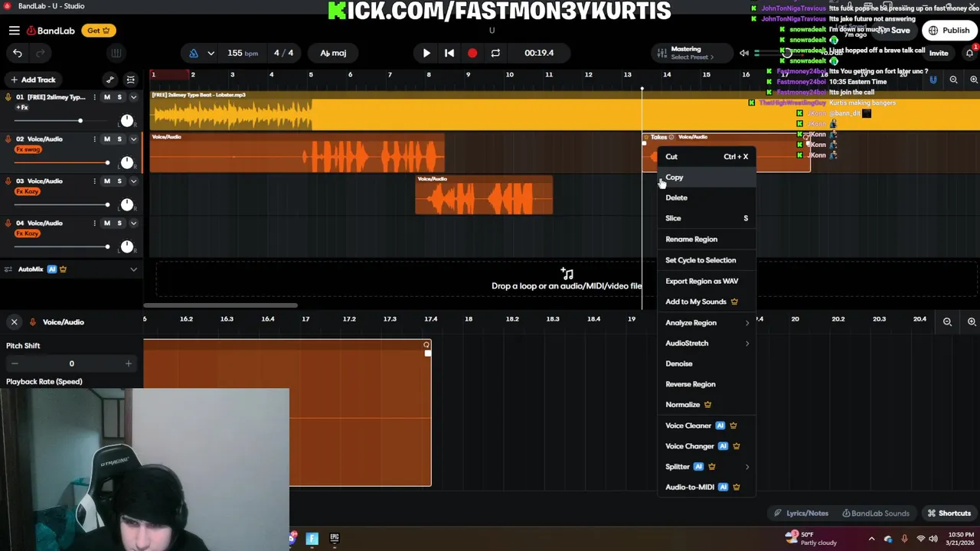The image size is (980, 551).
Task: Open the BandLab hamburger menu
Action: 14,31
